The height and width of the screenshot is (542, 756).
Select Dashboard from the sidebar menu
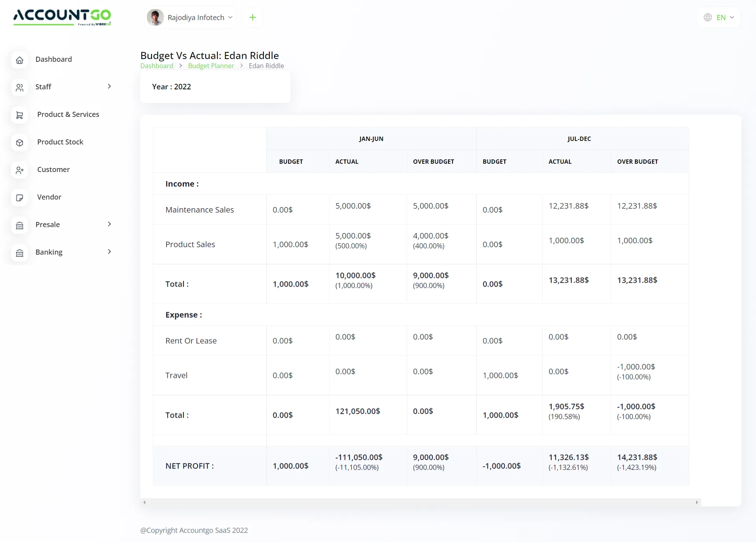[x=54, y=59]
